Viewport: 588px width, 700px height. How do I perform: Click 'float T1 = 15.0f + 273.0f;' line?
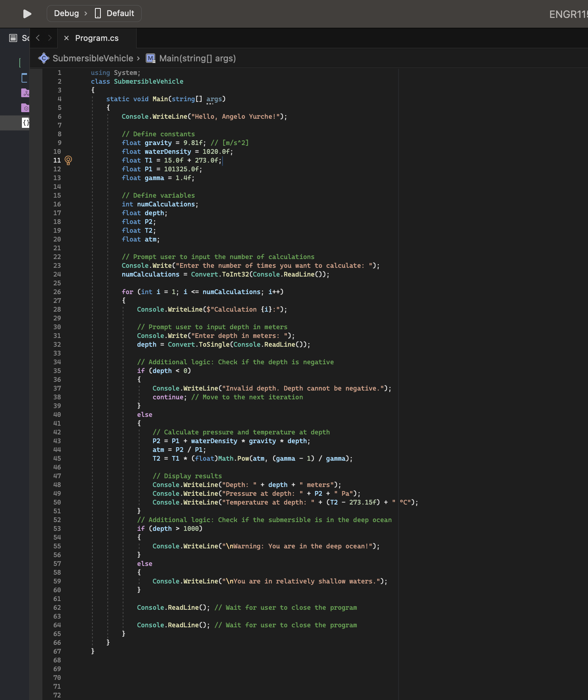coord(172,160)
